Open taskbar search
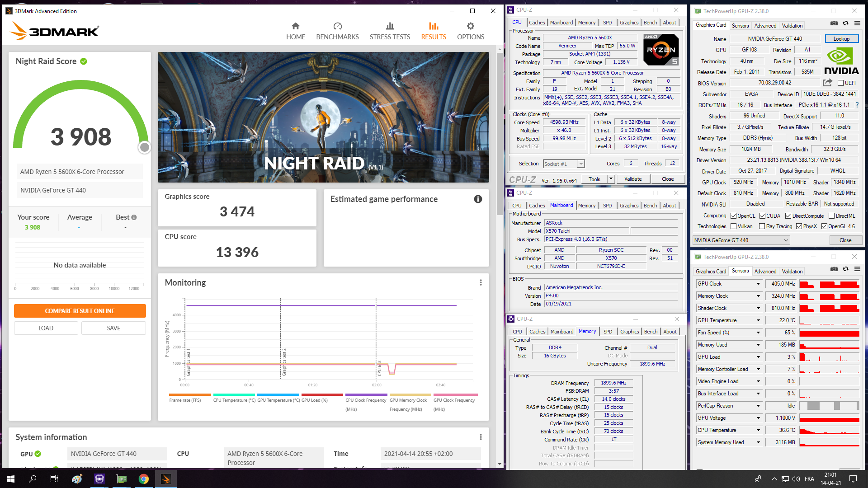The width and height of the screenshot is (868, 488). pos(33,479)
